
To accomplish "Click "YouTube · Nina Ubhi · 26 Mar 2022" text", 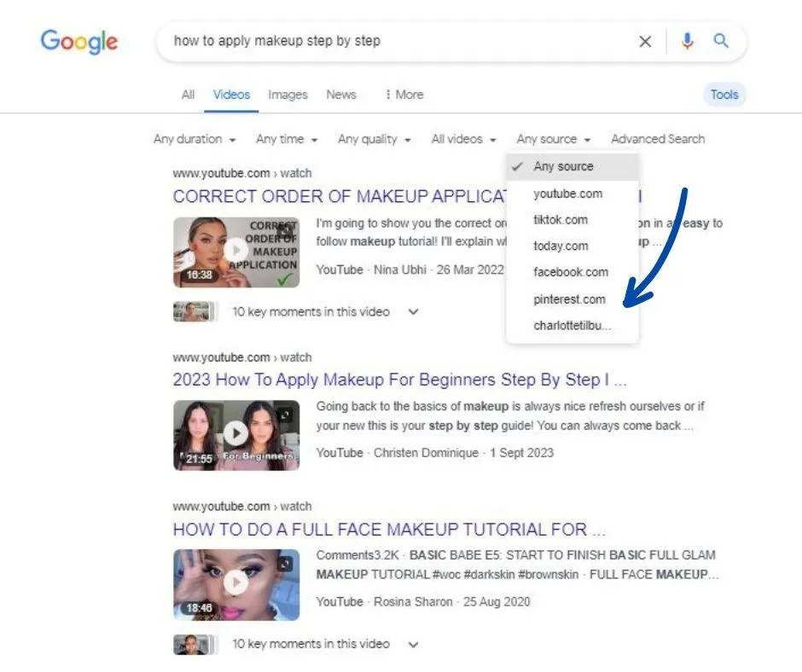I will tap(410, 269).
